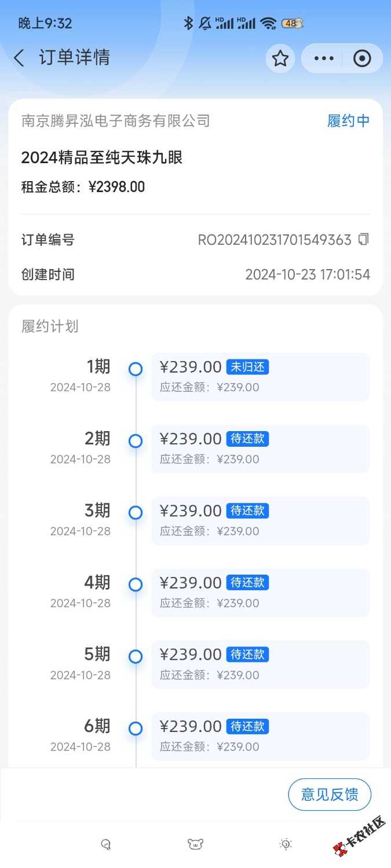Tap the battery indicator in the status bar

click(292, 23)
